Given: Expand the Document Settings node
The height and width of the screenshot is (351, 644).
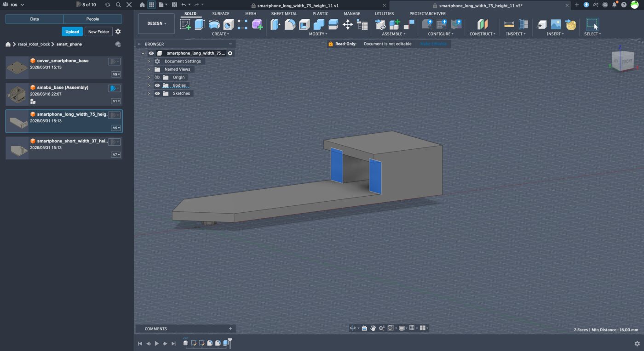Looking at the screenshot, I should (x=149, y=61).
